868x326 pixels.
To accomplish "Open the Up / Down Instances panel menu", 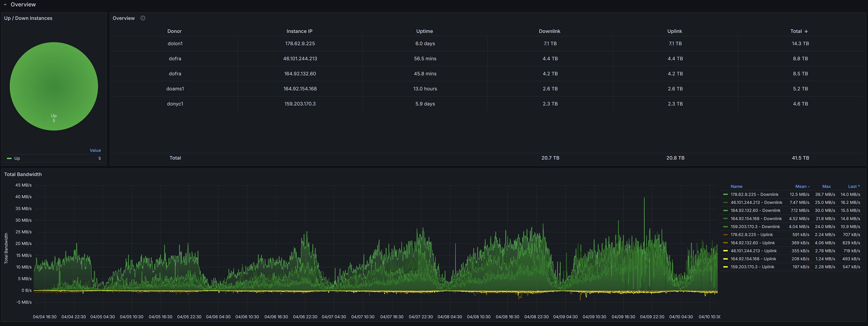I will coord(28,18).
